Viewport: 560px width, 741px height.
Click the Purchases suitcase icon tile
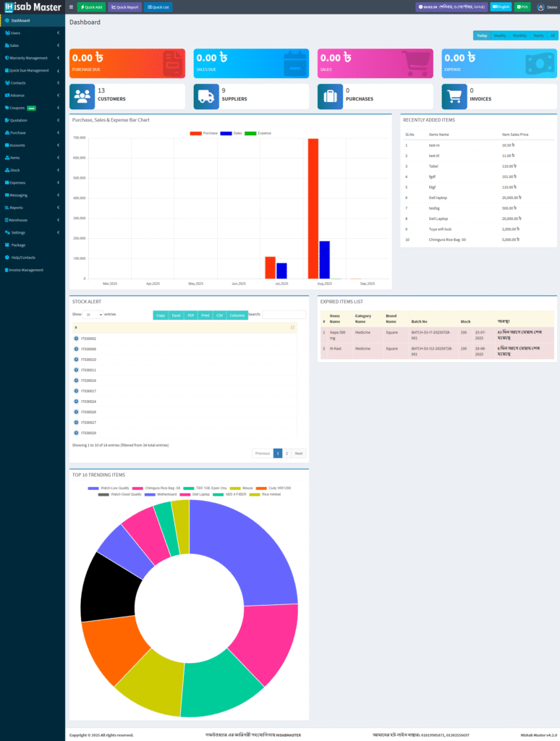pyautogui.click(x=330, y=96)
